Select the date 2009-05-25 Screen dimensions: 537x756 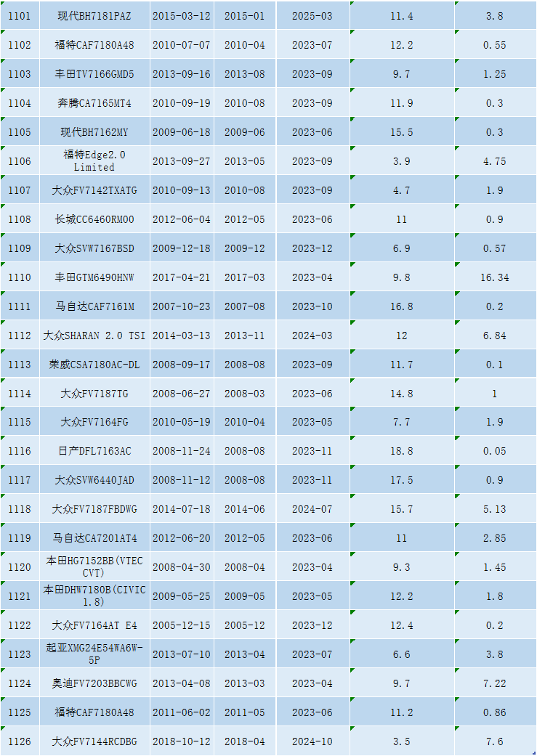tap(182, 596)
